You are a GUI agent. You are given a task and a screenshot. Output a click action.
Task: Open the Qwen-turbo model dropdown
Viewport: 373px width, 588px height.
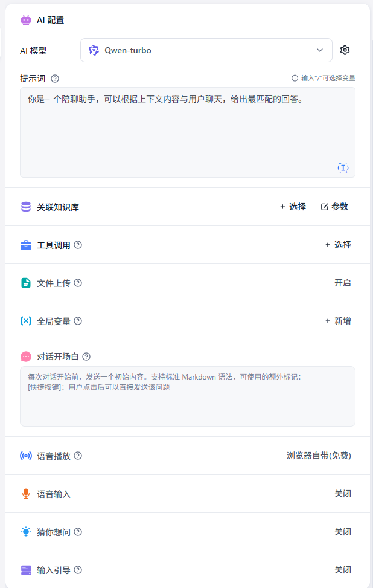click(206, 50)
